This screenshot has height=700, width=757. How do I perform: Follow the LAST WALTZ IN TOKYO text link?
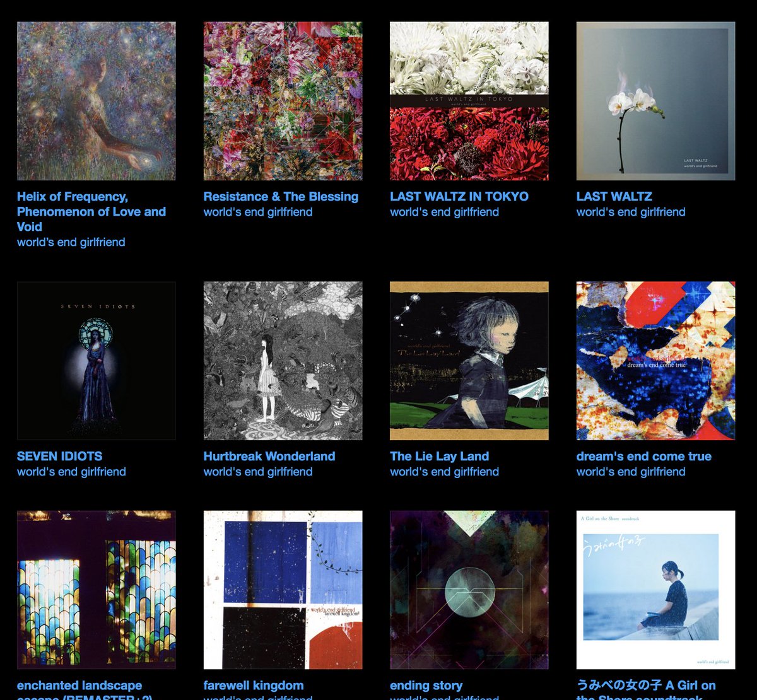pos(459,197)
